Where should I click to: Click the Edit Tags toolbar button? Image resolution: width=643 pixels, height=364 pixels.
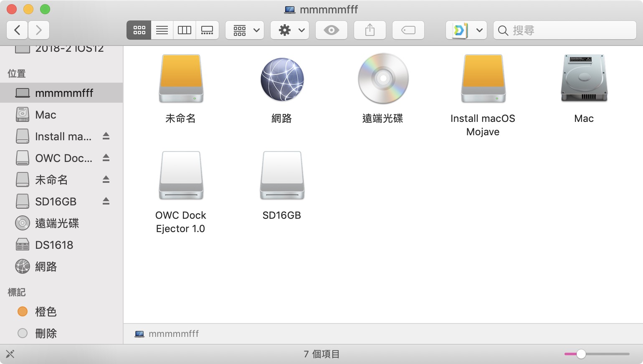point(408,30)
